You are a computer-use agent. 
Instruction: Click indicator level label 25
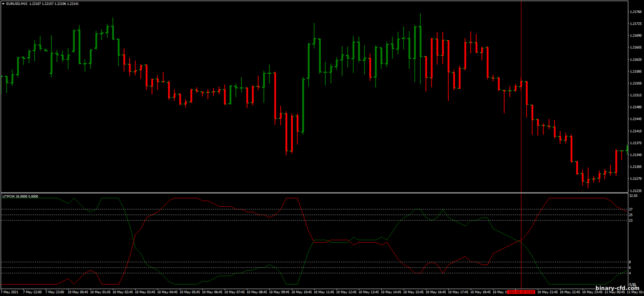(631, 215)
